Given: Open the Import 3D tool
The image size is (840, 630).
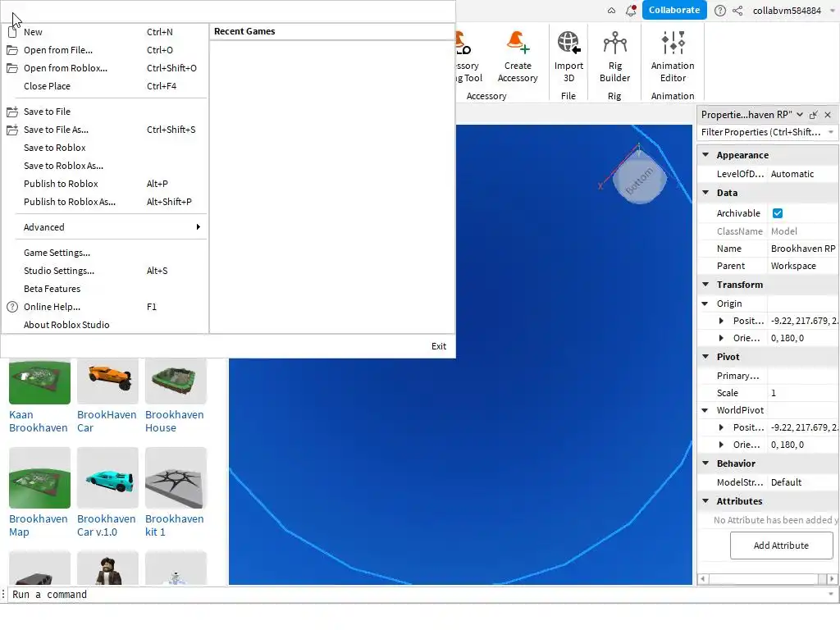Looking at the screenshot, I should tap(568, 57).
